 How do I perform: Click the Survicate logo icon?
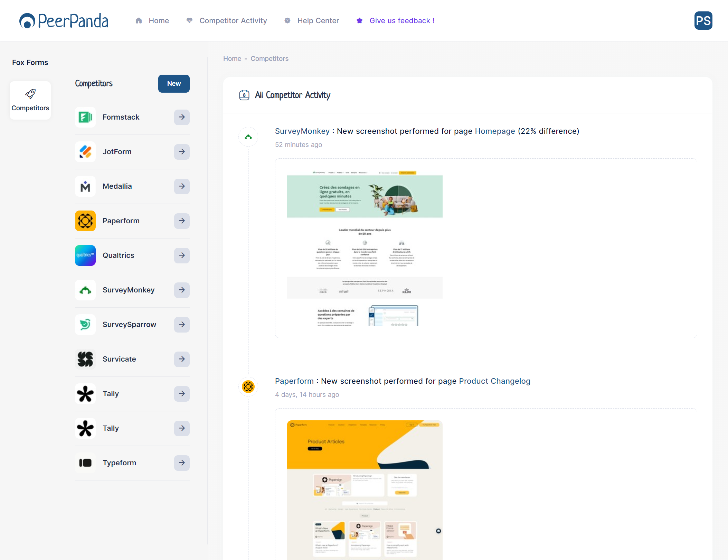[x=85, y=359]
